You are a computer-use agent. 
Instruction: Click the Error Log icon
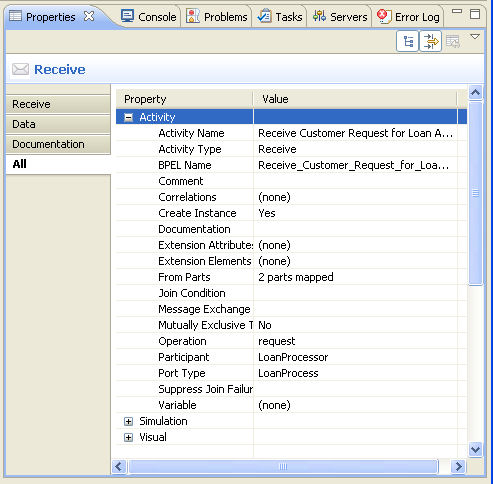click(x=384, y=16)
